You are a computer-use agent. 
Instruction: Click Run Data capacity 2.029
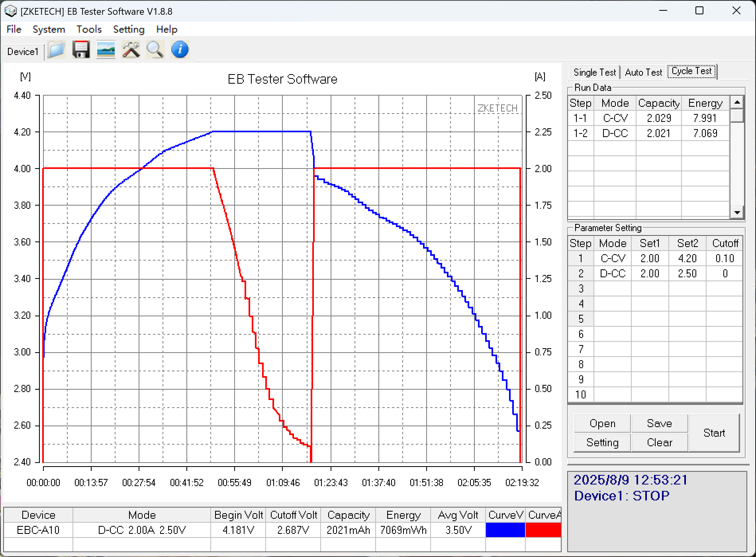tap(659, 118)
